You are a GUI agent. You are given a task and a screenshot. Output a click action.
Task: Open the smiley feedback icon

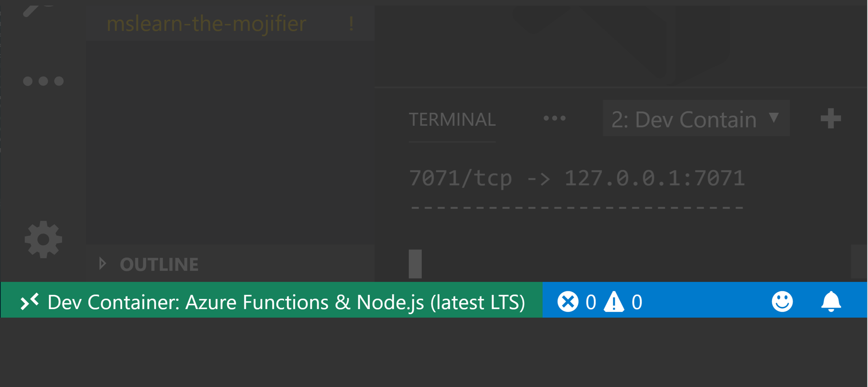tap(782, 301)
